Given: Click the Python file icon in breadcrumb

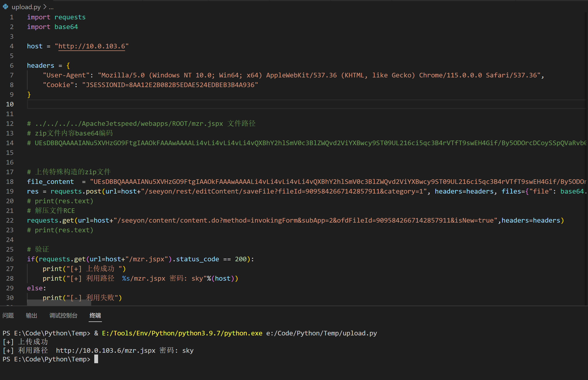Looking at the screenshot, I should click(6, 7).
